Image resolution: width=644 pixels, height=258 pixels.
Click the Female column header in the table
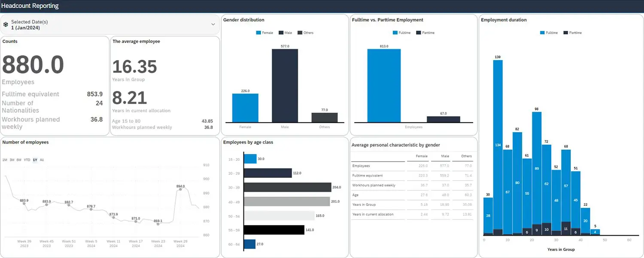coord(422,156)
